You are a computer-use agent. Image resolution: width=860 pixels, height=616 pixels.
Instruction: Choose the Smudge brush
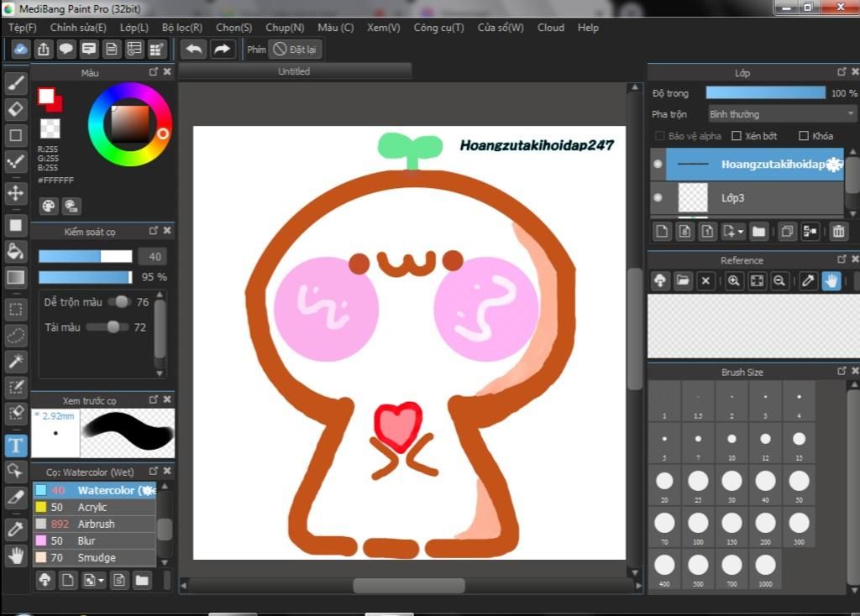[94, 557]
